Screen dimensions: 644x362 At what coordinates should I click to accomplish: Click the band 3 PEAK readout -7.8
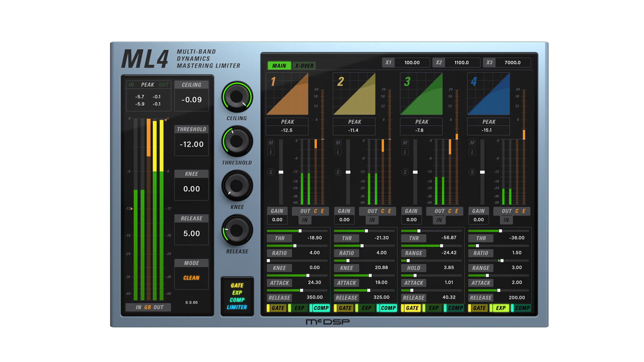coord(421,130)
